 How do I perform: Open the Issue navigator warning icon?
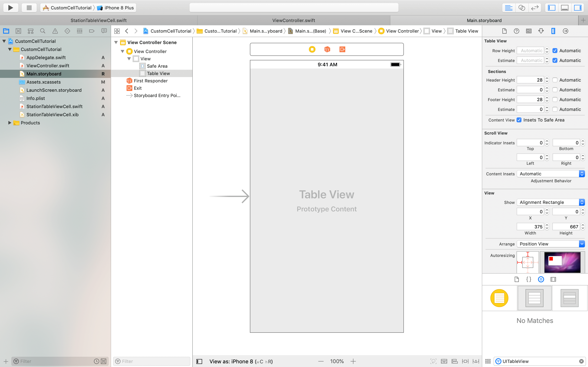55,31
